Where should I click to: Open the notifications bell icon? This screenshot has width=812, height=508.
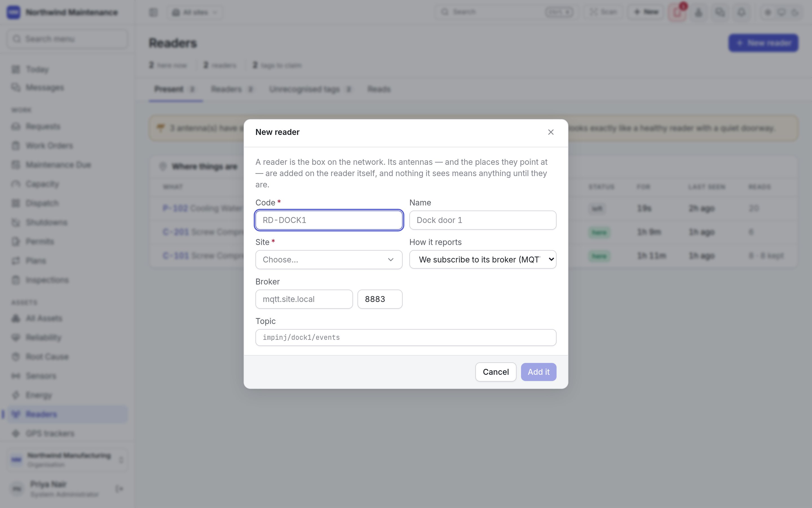(x=742, y=12)
